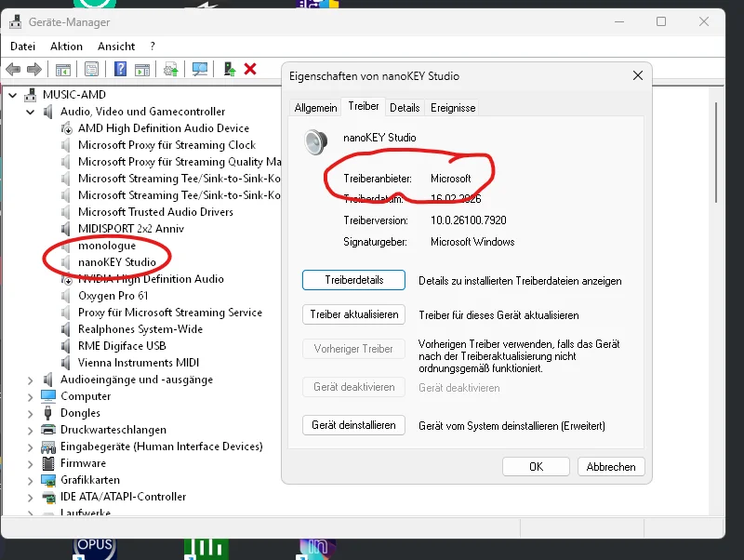Select Realphones System-Wide device
The width and height of the screenshot is (744, 560).
click(x=140, y=329)
